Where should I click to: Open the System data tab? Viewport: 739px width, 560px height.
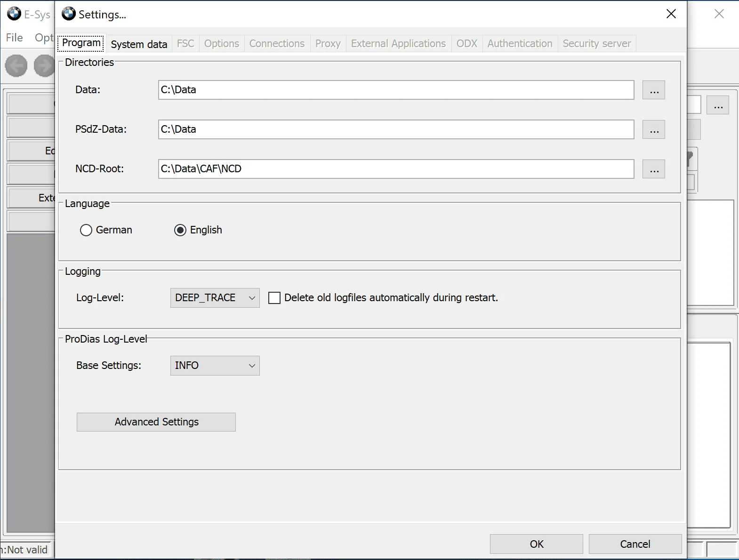[x=139, y=44]
